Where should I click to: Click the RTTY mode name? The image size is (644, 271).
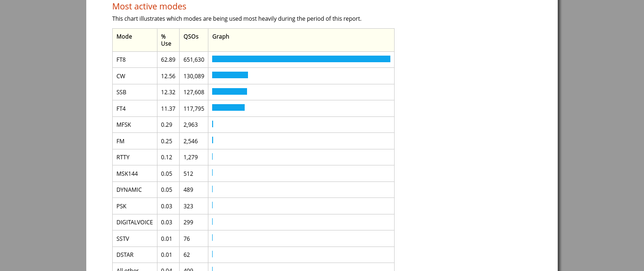[123, 157]
